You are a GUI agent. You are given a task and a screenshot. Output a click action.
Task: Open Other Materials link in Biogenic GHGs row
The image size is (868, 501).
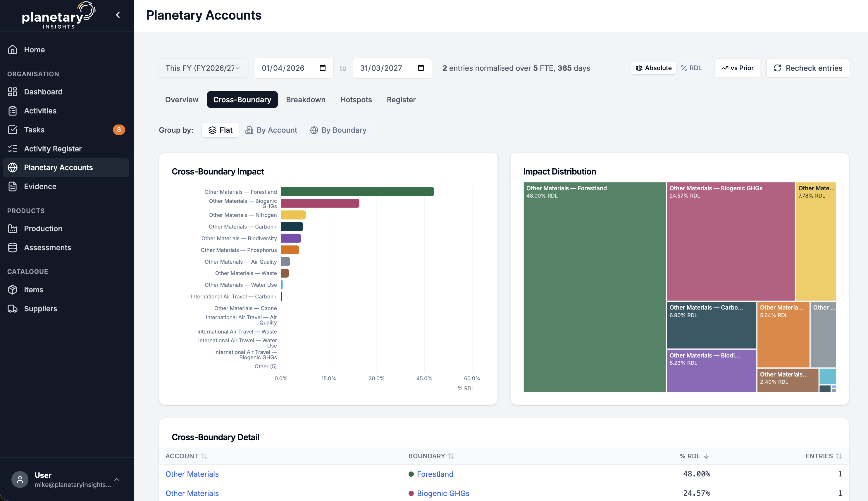click(192, 493)
